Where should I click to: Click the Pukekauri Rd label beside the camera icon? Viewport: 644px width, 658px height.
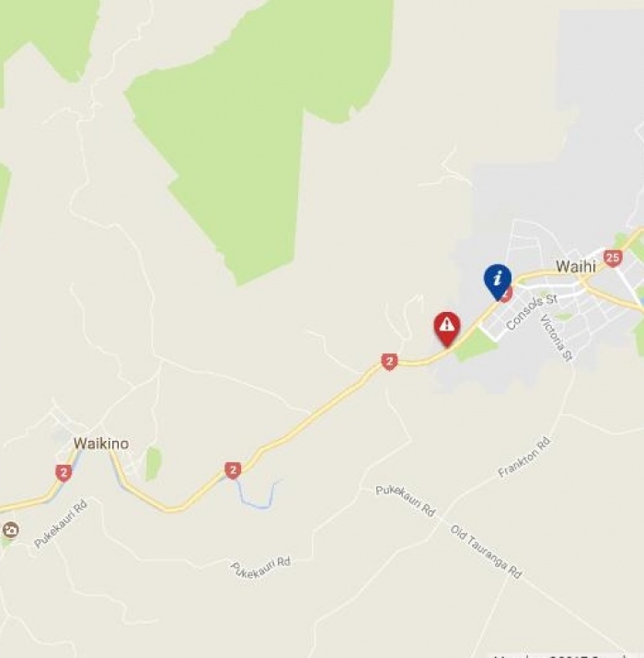pyautogui.click(x=61, y=524)
